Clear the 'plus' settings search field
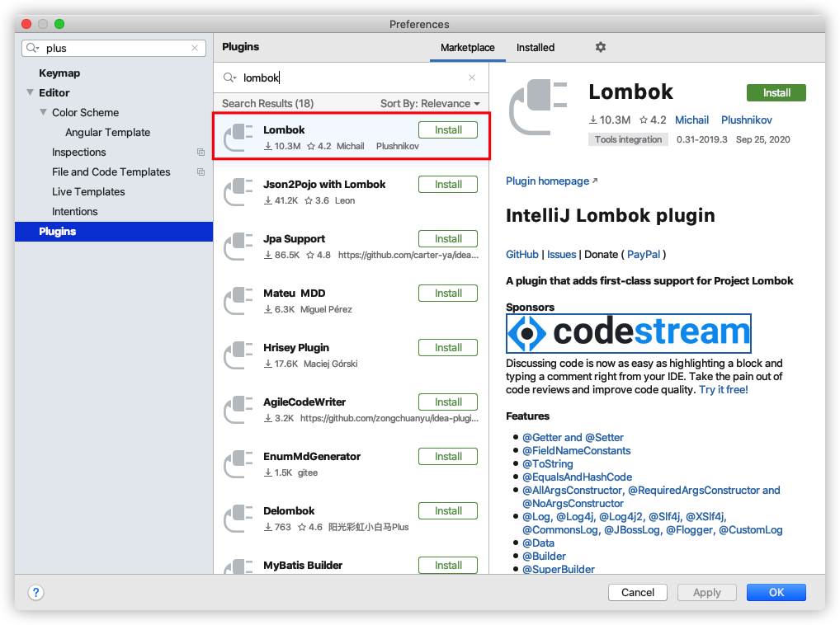The image size is (840, 625). pyautogui.click(x=195, y=48)
